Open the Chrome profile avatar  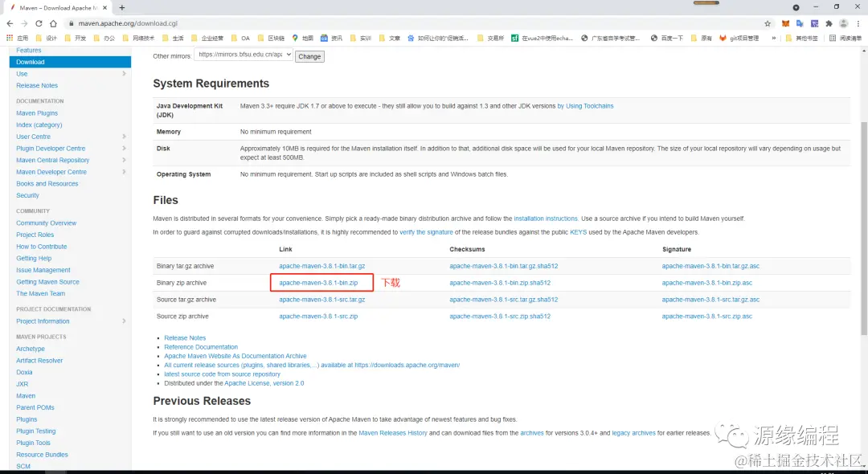pos(844,24)
